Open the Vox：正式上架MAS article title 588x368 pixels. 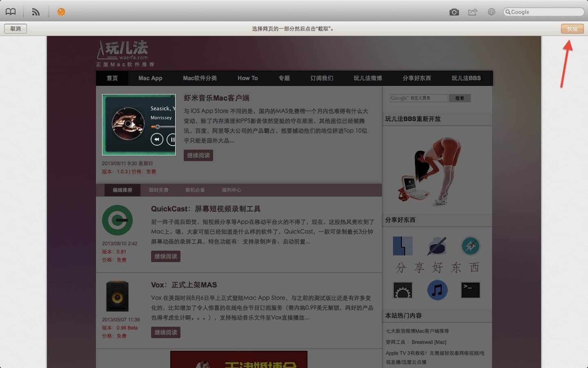click(184, 285)
